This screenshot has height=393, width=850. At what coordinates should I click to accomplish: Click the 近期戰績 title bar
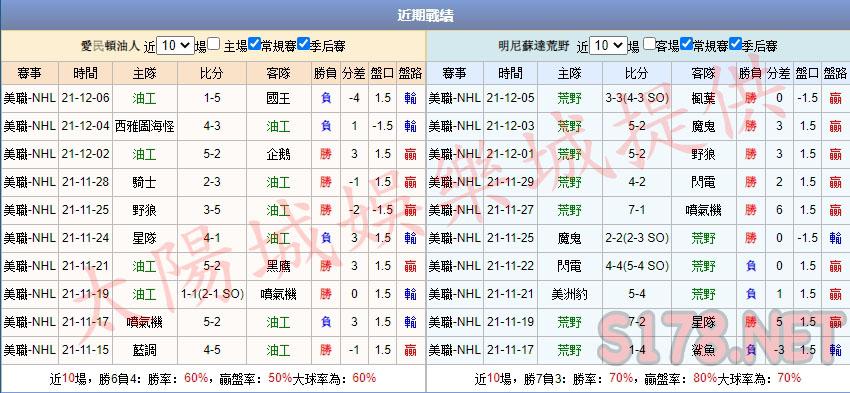(x=425, y=15)
